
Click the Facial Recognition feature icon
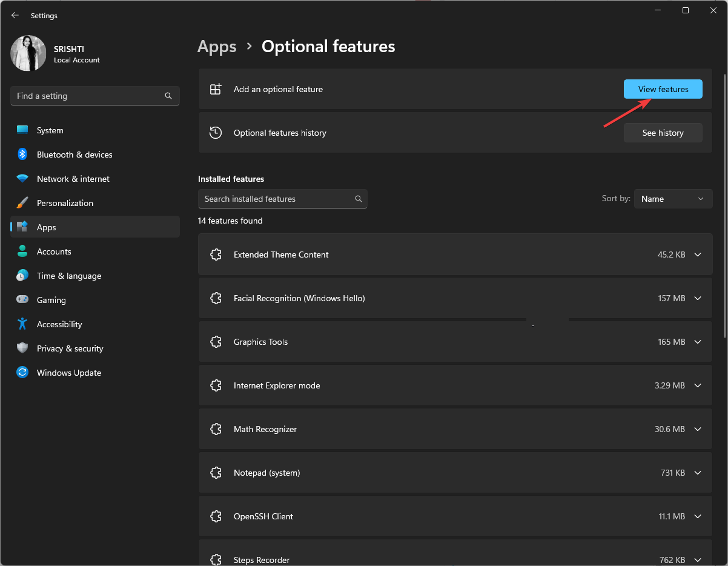[x=216, y=298]
